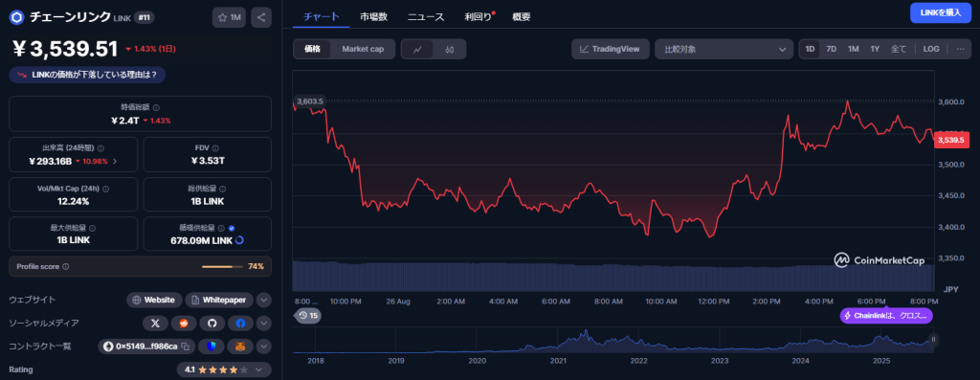Open the 比較対象 compare dropdown

[x=724, y=50]
